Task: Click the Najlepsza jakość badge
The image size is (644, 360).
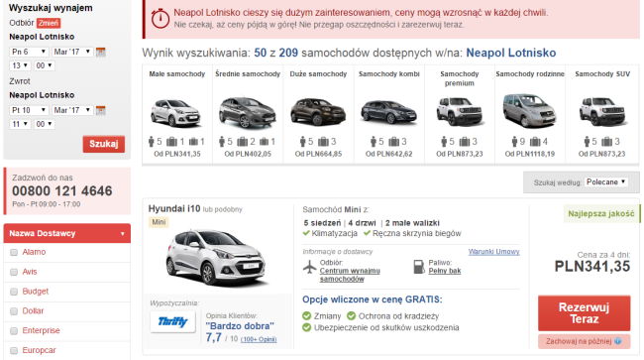Action: [x=601, y=213]
